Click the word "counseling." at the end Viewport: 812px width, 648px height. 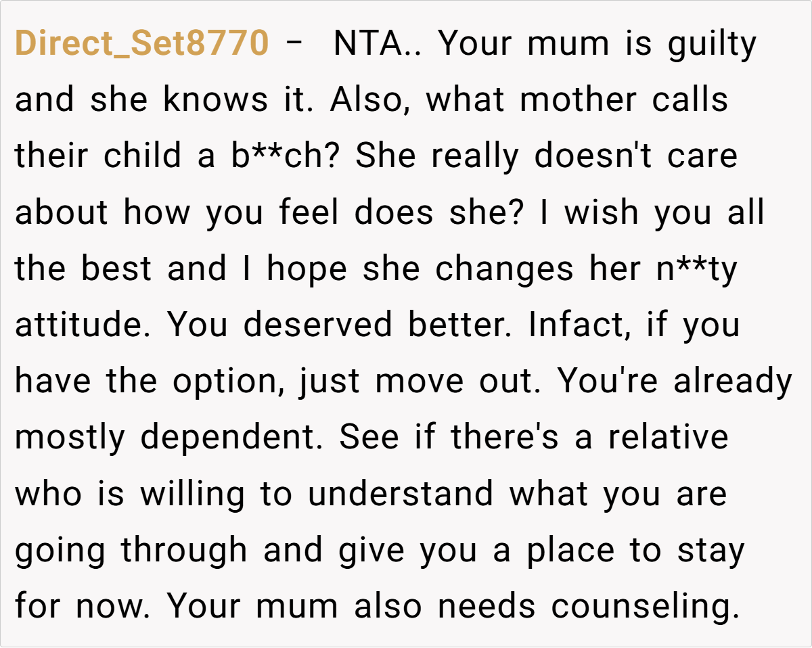[644, 606]
